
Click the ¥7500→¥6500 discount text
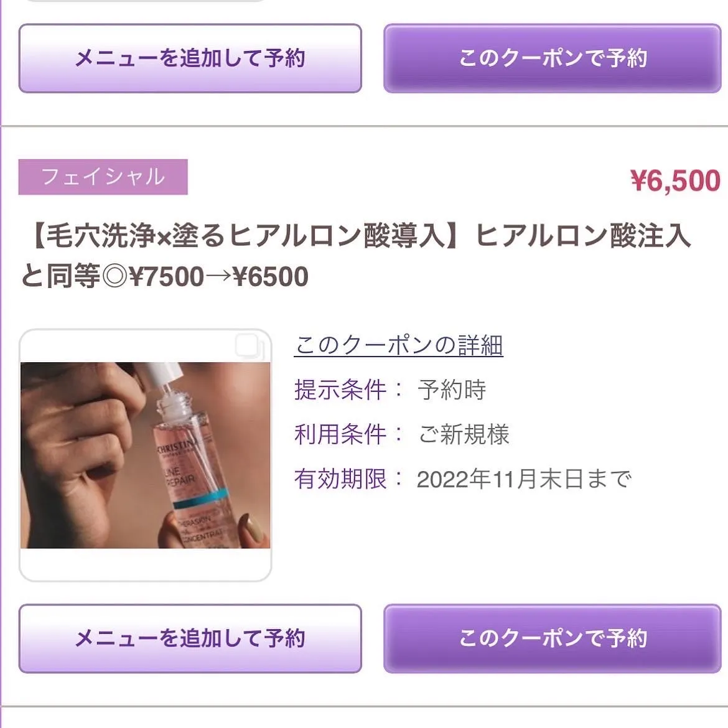pyautogui.click(x=218, y=277)
